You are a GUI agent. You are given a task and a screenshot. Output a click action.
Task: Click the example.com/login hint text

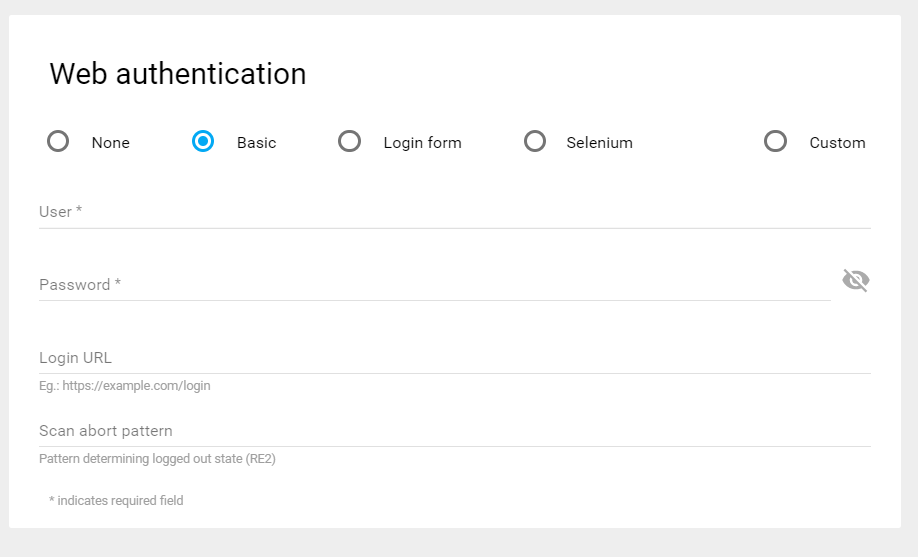point(125,386)
